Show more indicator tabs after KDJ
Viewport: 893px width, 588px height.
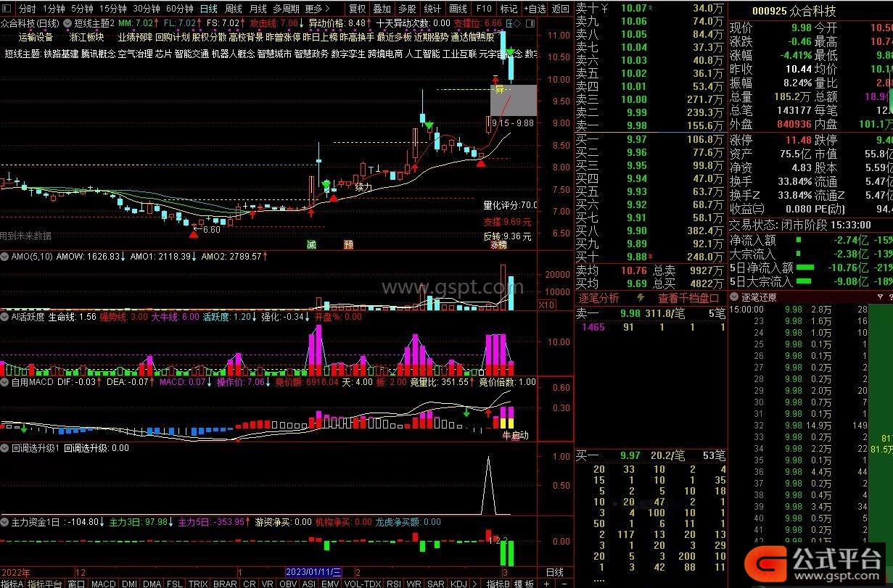[x=474, y=583]
